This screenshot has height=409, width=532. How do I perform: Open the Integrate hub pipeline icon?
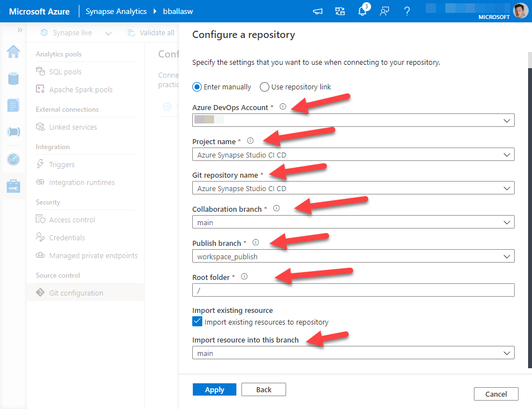point(13,132)
